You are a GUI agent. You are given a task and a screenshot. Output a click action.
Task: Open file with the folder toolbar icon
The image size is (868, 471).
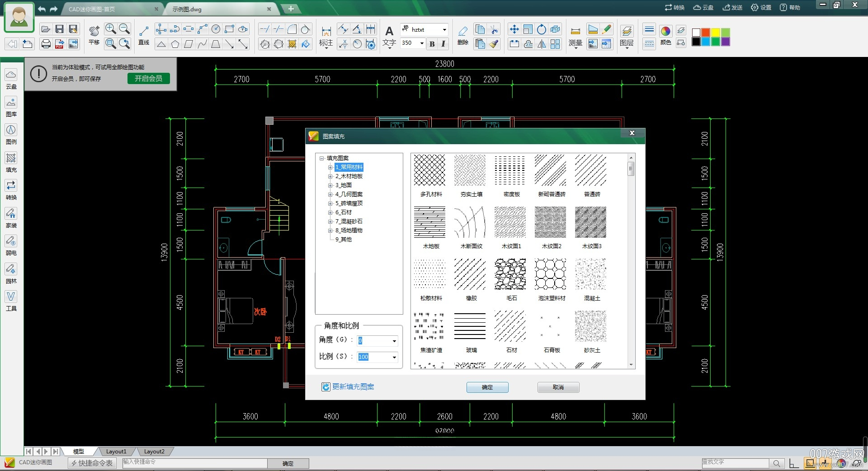point(46,29)
